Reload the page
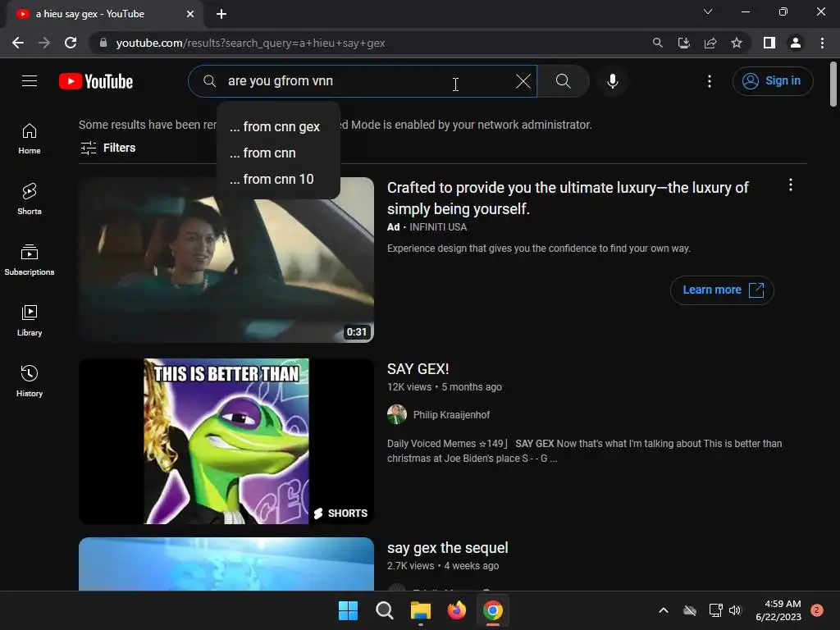This screenshot has width=840, height=630. tap(71, 43)
